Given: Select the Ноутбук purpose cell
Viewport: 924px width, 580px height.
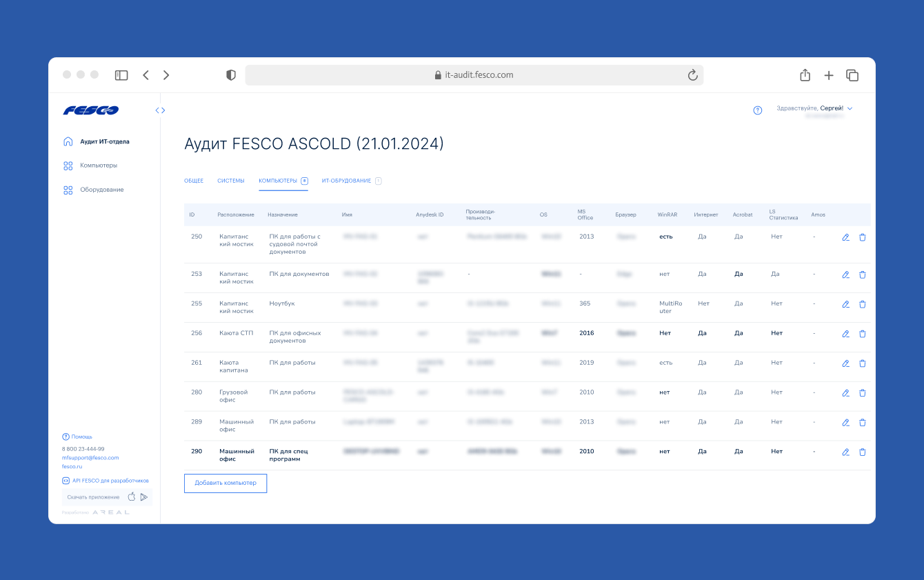Looking at the screenshot, I should coord(282,303).
